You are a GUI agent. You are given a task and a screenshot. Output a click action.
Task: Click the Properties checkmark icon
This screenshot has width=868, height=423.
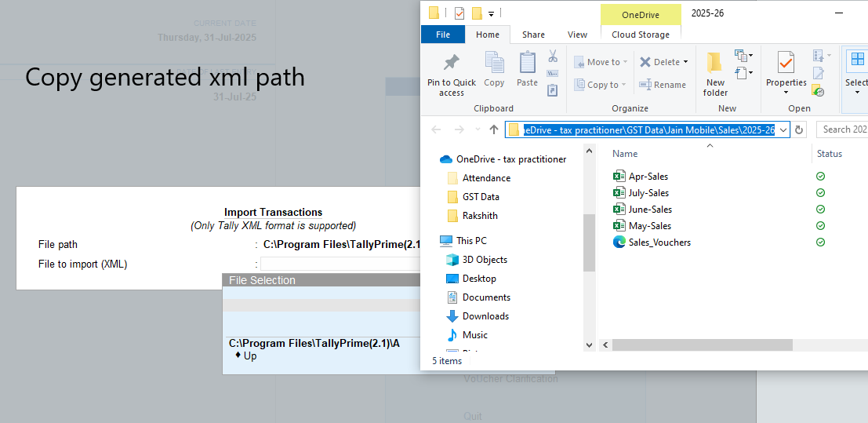[786, 62]
